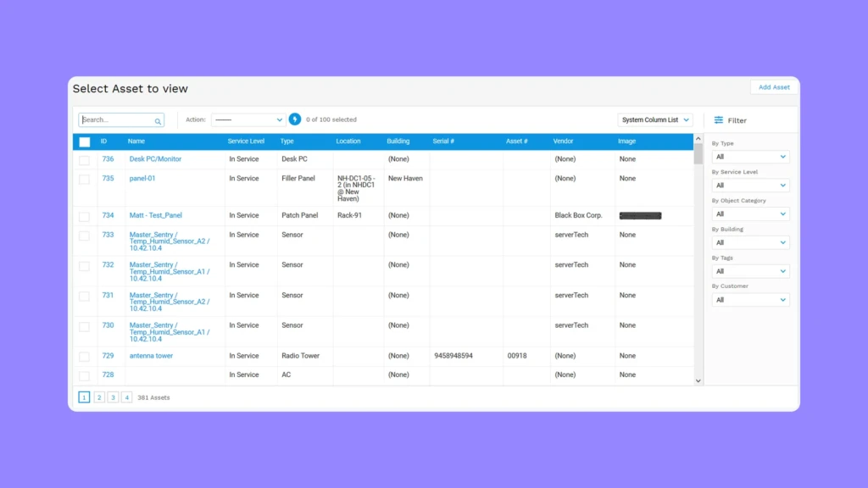Open the Desk PC/Monitor asset link
Viewport: 868px width, 488px height.
tap(155, 159)
